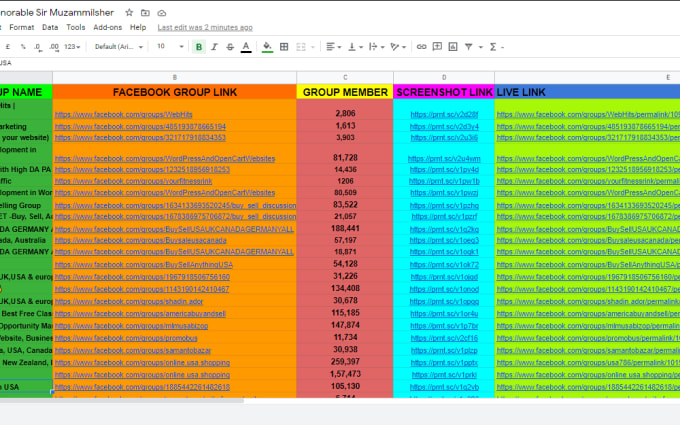Expand filter views dropdown arrow

click(481, 47)
